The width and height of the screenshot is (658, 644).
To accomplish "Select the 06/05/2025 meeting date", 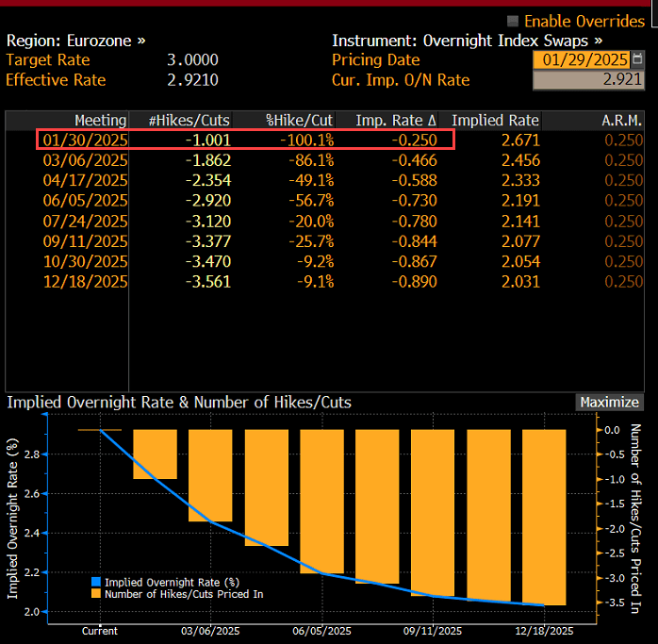I will [85, 201].
